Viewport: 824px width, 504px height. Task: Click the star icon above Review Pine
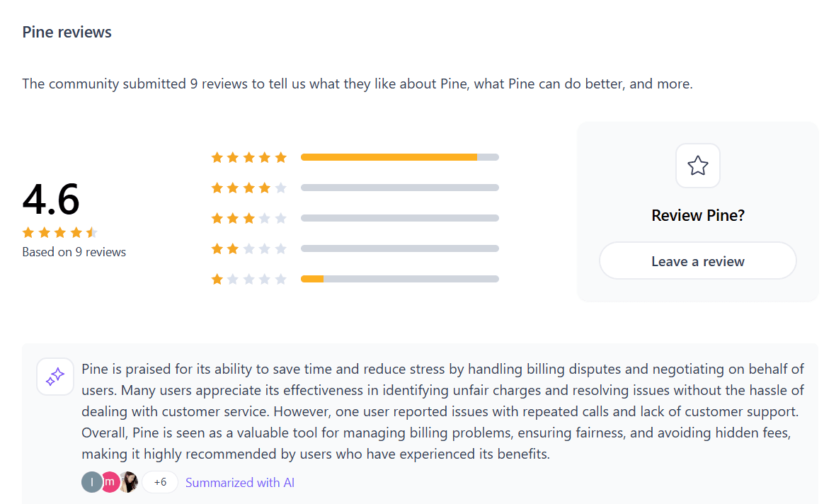point(698,166)
